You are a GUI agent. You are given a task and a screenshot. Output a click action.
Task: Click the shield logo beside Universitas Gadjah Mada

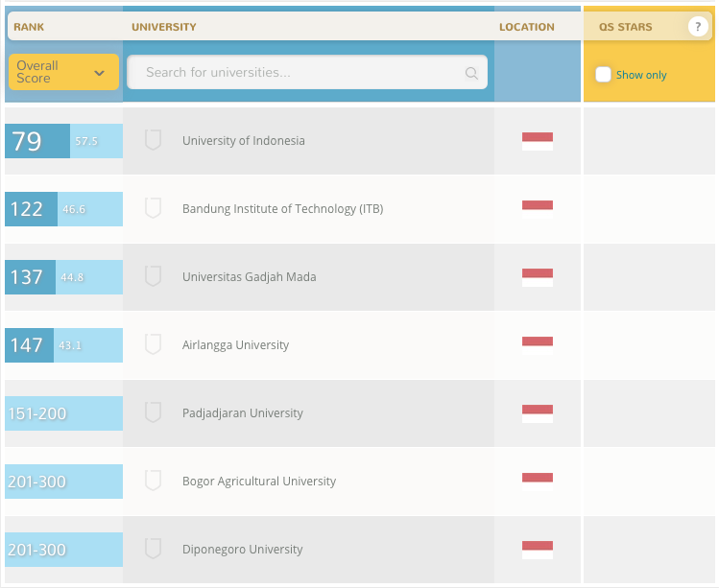[x=154, y=276]
